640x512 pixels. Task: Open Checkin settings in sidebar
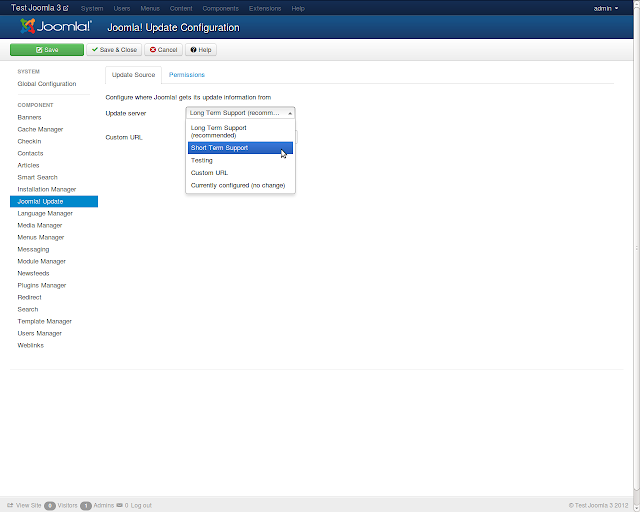pyautogui.click(x=29, y=141)
